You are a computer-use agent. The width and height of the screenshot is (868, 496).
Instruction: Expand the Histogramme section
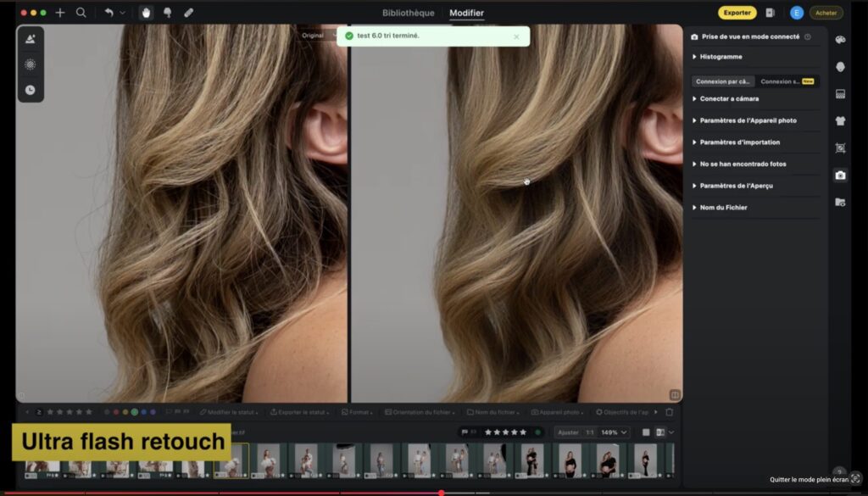coord(721,57)
